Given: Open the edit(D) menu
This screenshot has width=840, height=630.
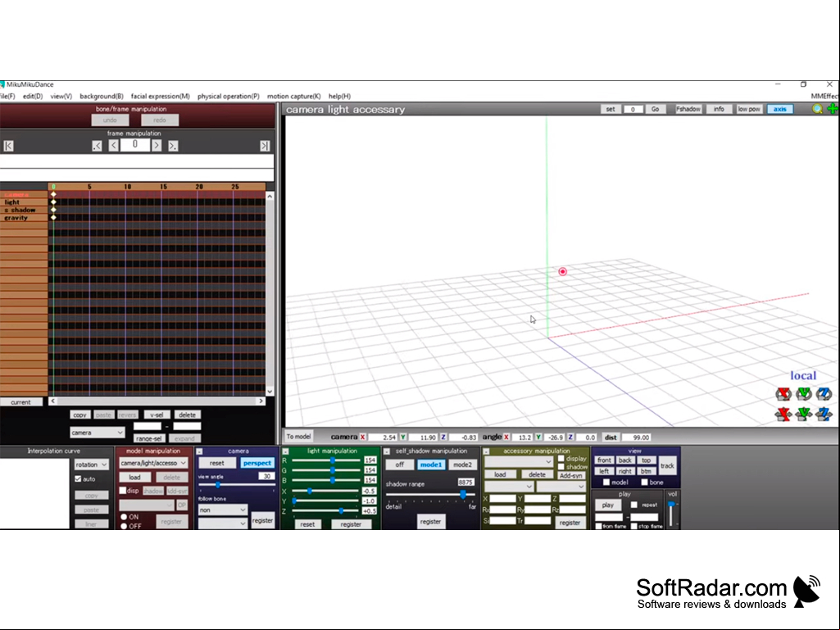Looking at the screenshot, I should tap(33, 97).
